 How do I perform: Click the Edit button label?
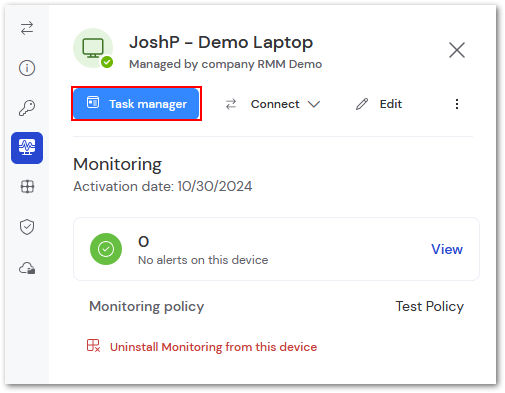tap(391, 104)
